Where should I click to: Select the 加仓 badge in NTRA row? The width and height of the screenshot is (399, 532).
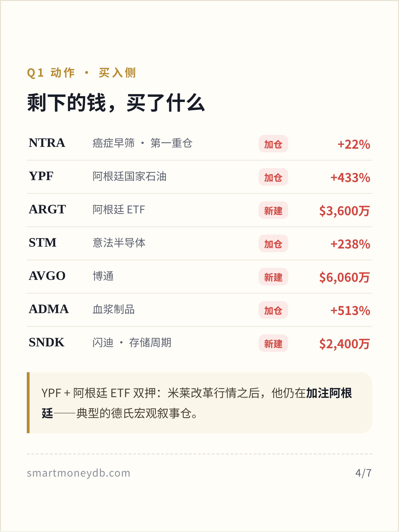coord(273,144)
